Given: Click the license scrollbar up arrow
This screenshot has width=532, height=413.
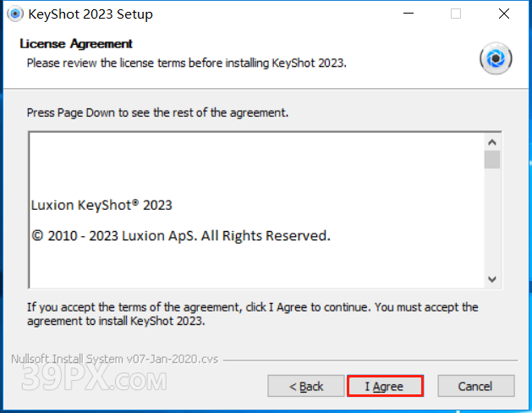Looking at the screenshot, I should point(492,140).
